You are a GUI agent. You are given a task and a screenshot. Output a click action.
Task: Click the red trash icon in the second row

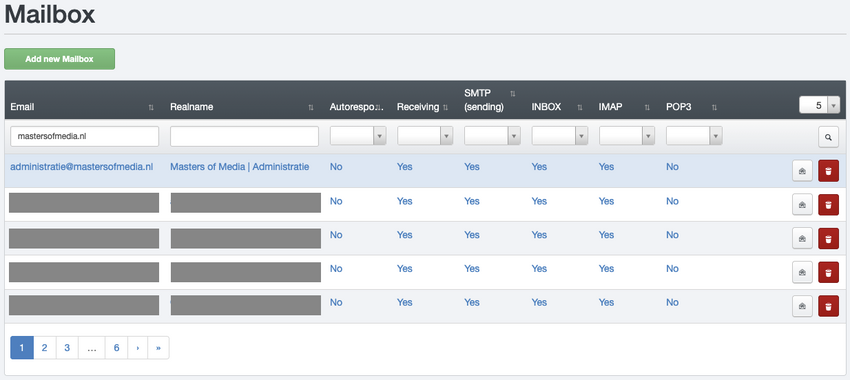[828, 204]
